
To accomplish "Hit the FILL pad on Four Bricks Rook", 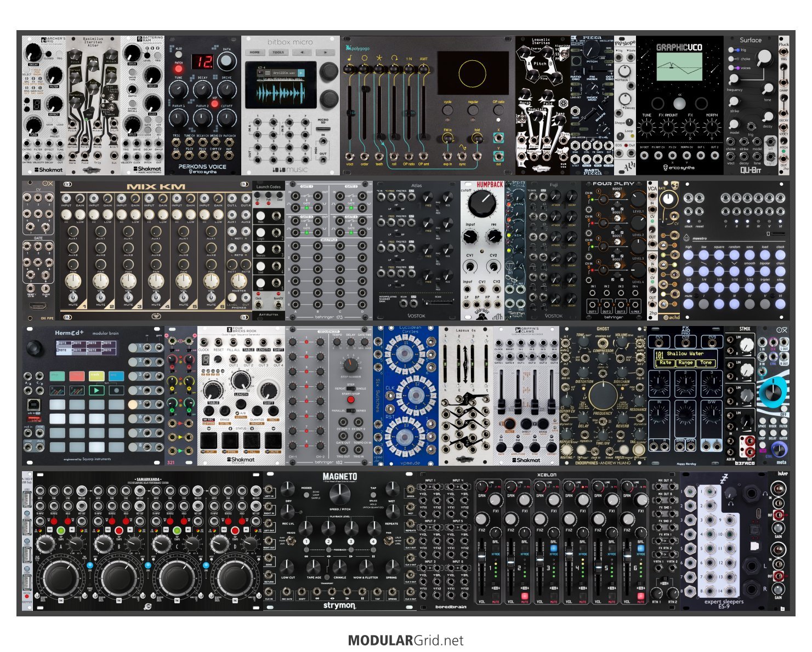I will [252, 439].
